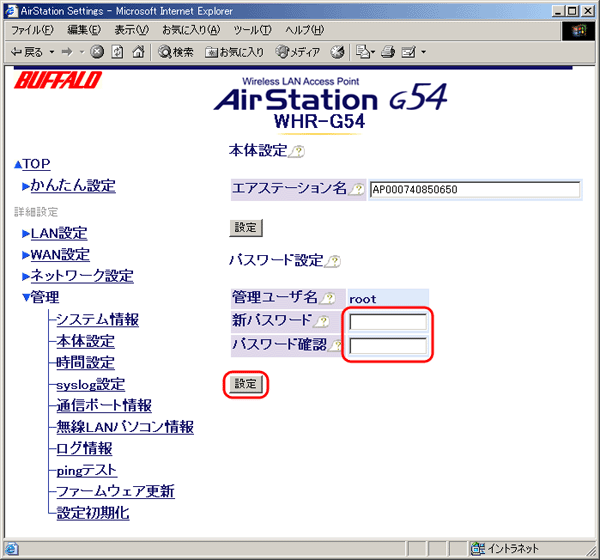Open the システム情報 link in sidebar
The height and width of the screenshot is (560, 600).
coord(97,319)
